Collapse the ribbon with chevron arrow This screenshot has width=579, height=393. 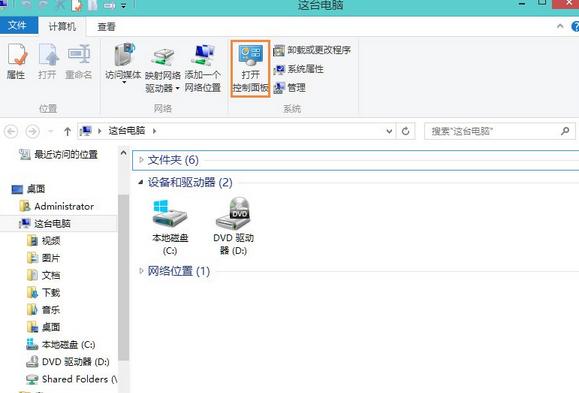[x=560, y=26]
